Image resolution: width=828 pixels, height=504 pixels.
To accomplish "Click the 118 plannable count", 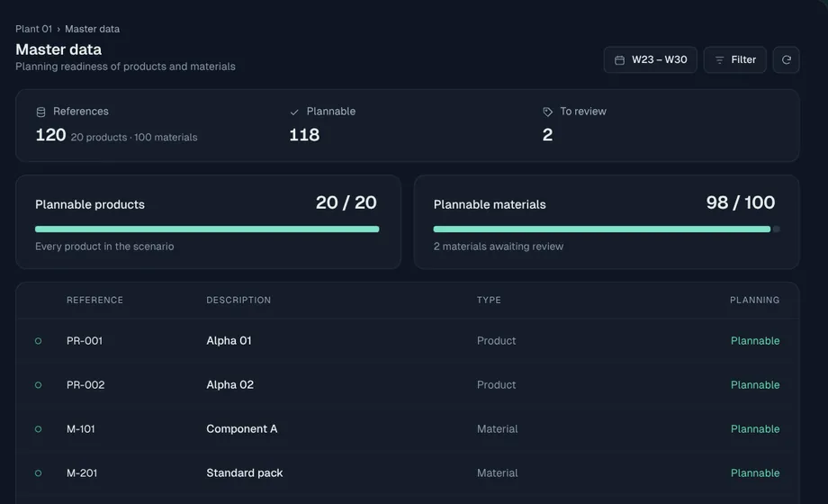I will [304, 135].
